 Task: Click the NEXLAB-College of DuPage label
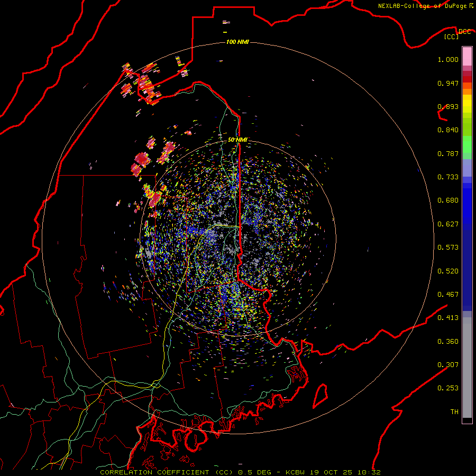point(425,6)
